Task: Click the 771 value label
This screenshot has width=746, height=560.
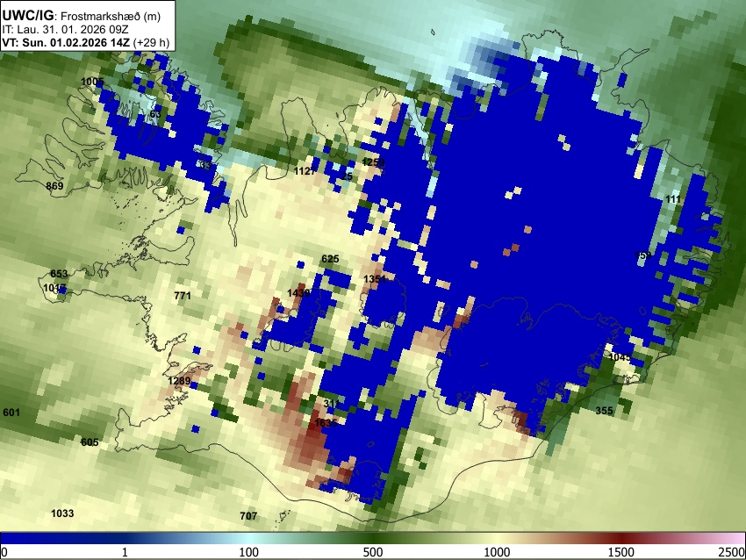Action: [x=183, y=296]
